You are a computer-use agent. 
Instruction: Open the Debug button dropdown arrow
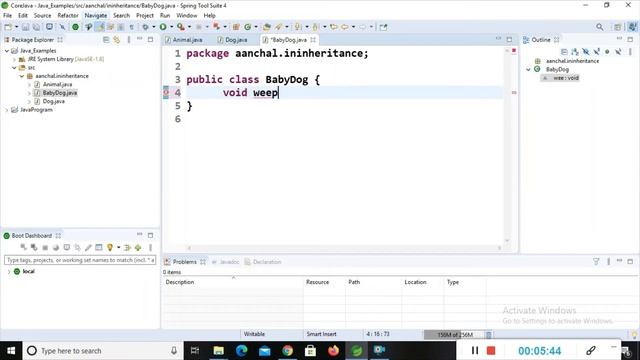click(x=153, y=27)
